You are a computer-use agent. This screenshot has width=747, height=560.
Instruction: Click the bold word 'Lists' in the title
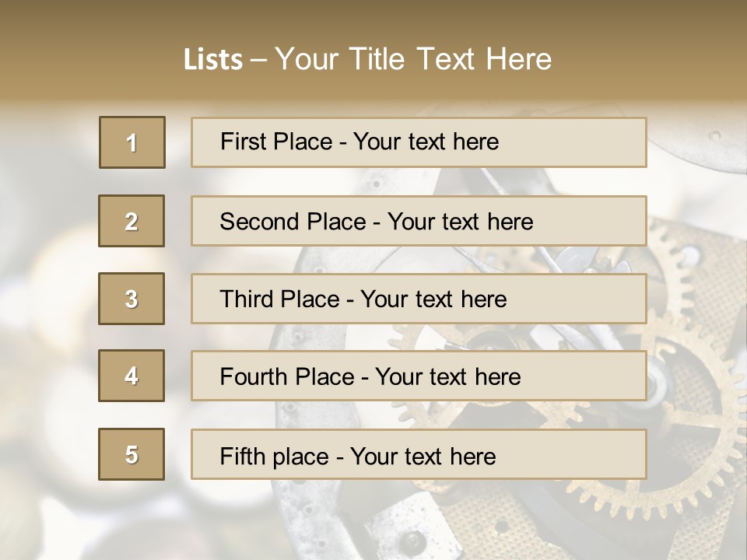212,60
